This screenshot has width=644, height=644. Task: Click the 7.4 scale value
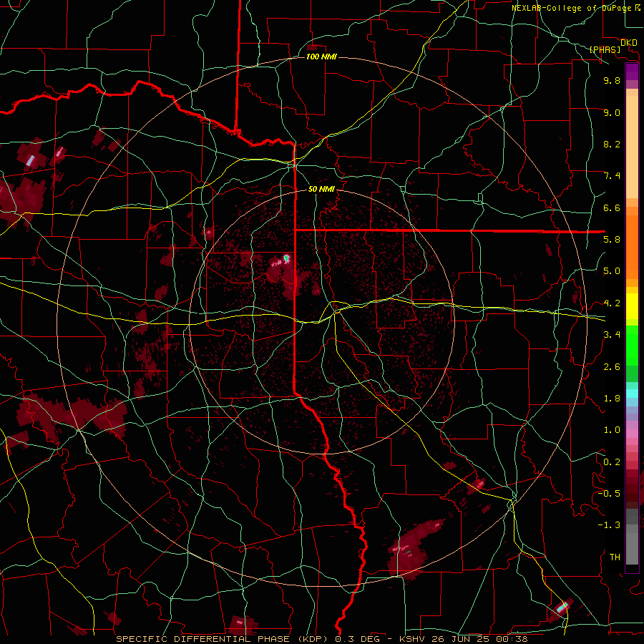pyautogui.click(x=612, y=176)
